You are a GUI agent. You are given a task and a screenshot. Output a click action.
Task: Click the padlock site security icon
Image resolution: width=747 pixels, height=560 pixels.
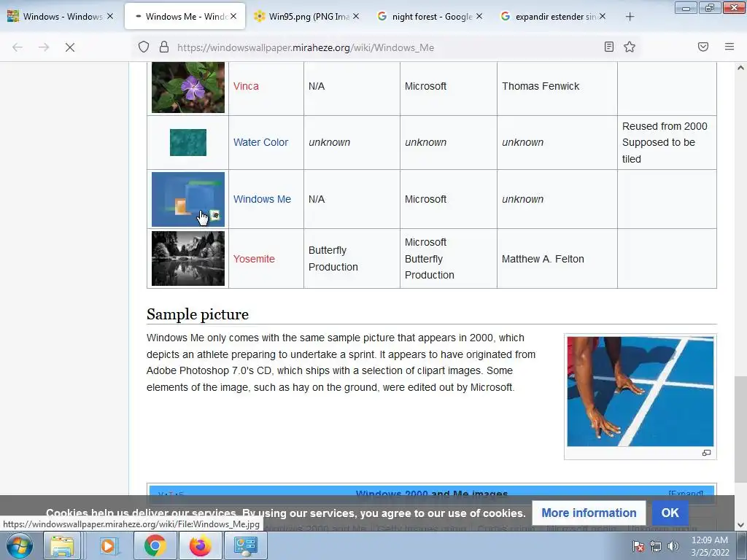(x=164, y=47)
